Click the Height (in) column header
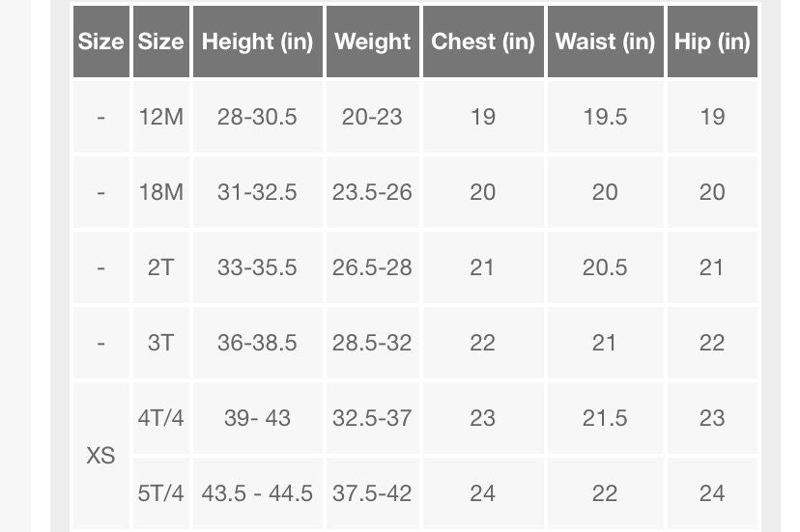 pyautogui.click(x=257, y=42)
